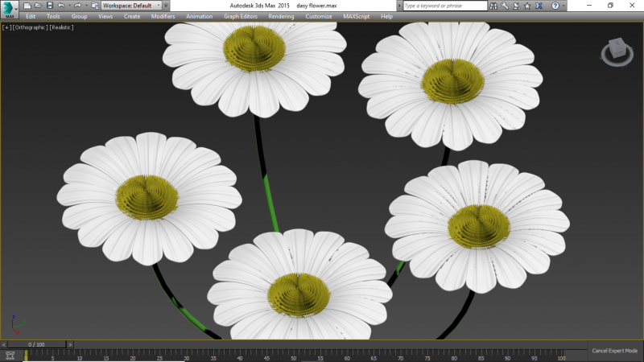The height and width of the screenshot is (362, 644).
Task: Open the Group menu
Action: (79, 16)
